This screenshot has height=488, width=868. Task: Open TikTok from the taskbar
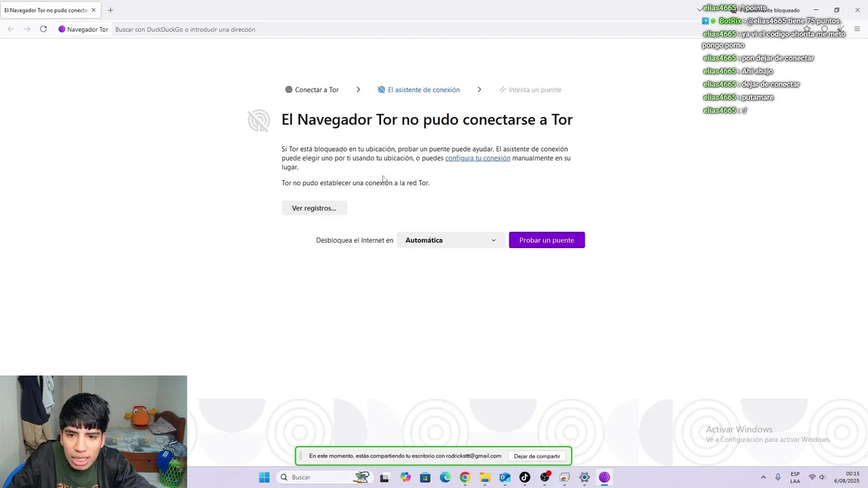[x=524, y=477]
